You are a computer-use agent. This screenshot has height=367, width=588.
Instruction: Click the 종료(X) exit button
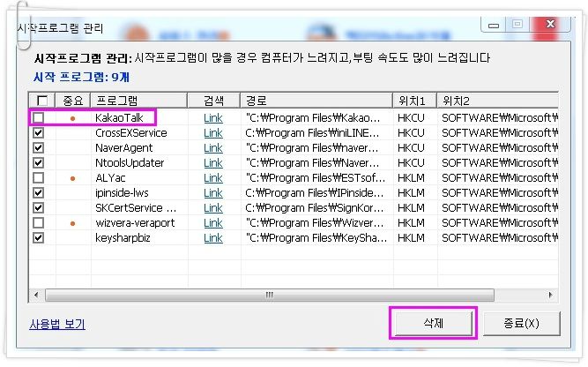pyautogui.click(x=522, y=323)
